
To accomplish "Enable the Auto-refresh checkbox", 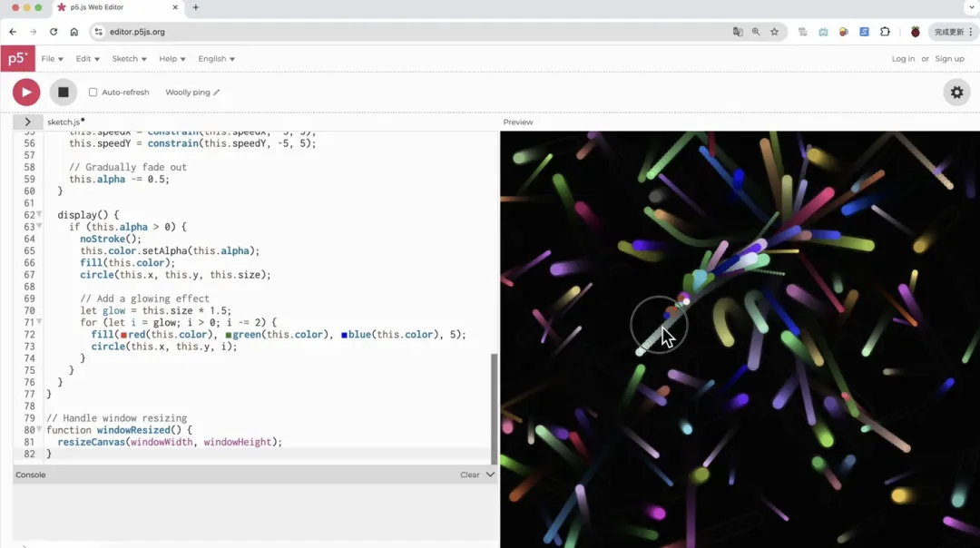I will [x=93, y=91].
